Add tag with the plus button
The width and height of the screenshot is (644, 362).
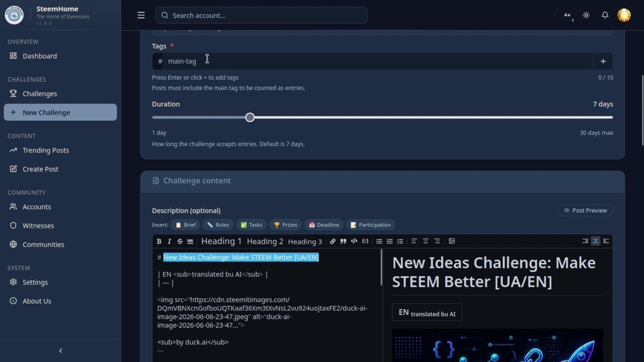(603, 61)
